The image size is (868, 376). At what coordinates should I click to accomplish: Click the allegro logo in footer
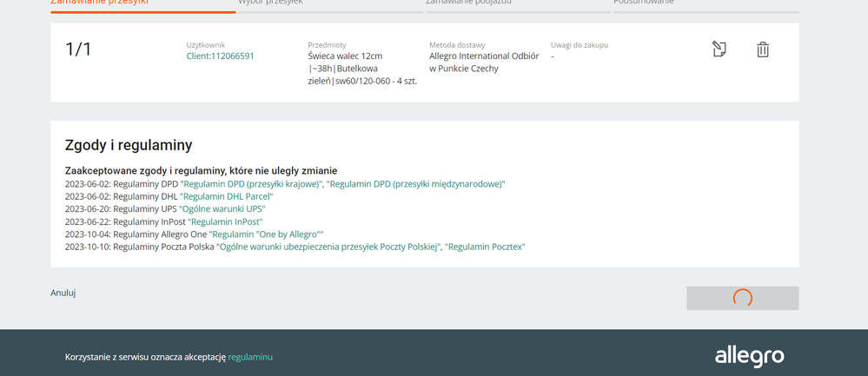(x=750, y=356)
